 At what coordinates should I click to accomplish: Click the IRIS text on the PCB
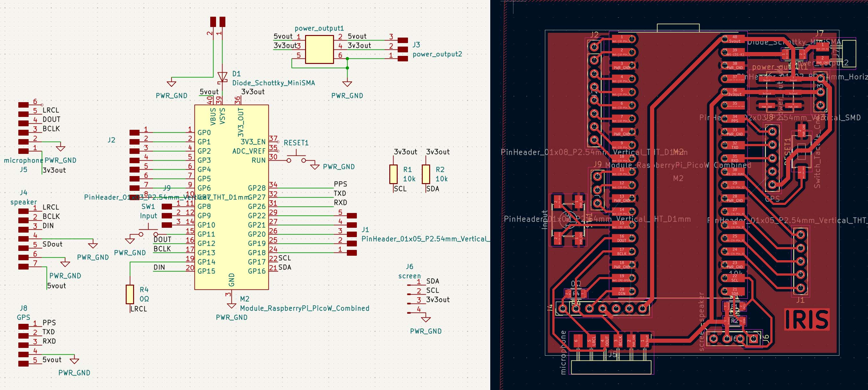[x=807, y=319]
